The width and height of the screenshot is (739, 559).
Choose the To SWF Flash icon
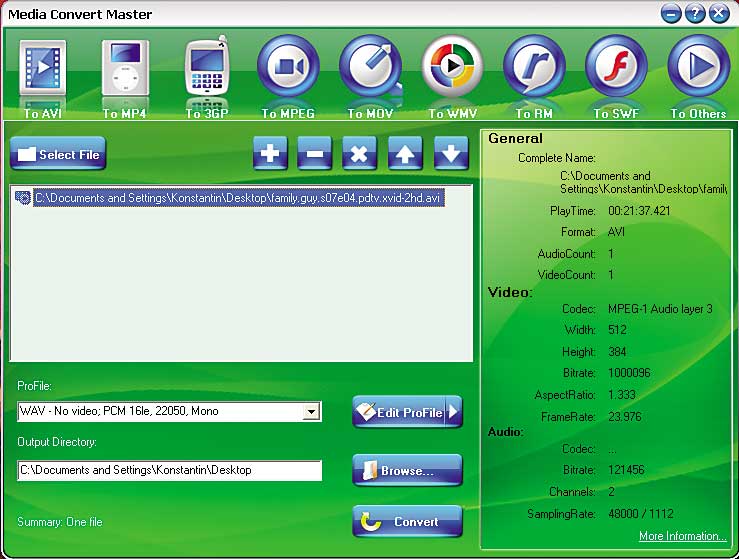[x=616, y=66]
